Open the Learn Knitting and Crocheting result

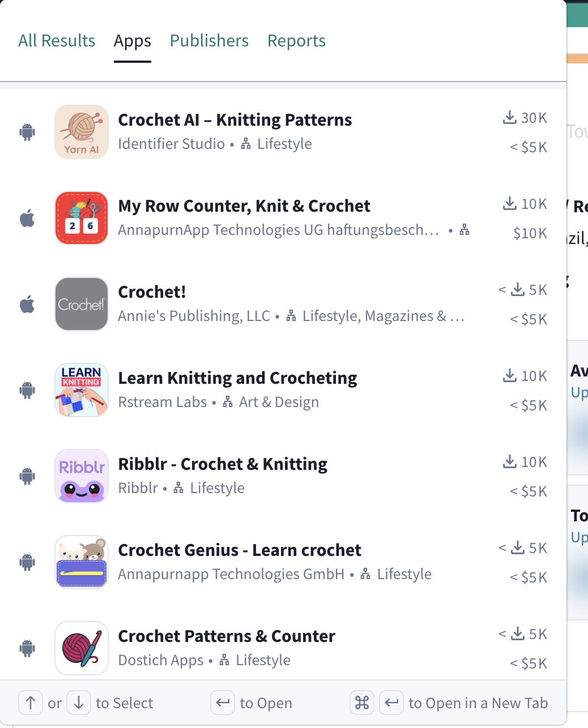(x=237, y=378)
